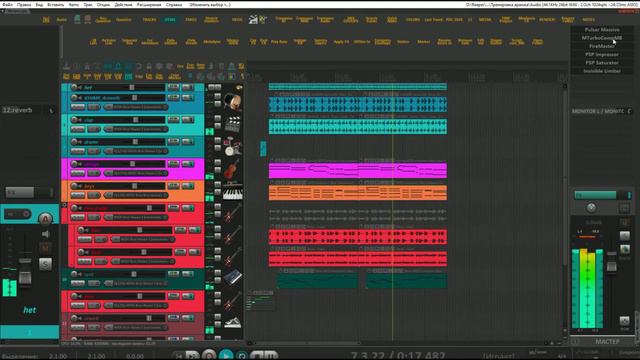This screenshot has height=360, width=640.
Task: Open the Справка menu
Action: [174, 4]
